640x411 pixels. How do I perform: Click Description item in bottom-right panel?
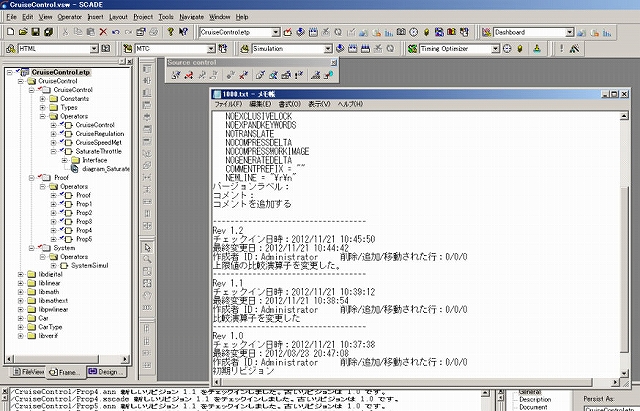pyautogui.click(x=535, y=400)
